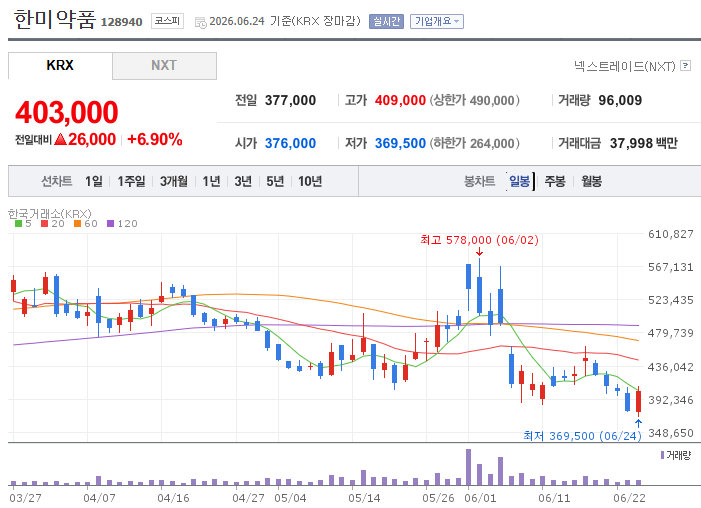Click the purple 거래량 legend marker

coord(663,455)
